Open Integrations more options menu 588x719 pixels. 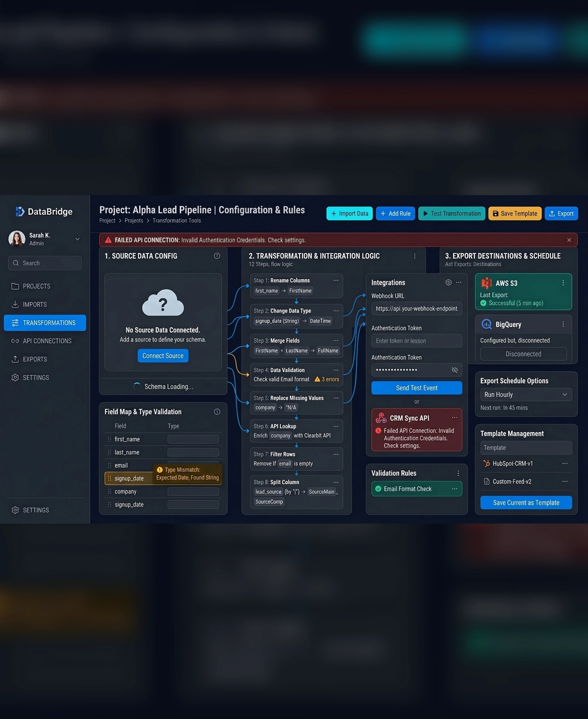pos(459,282)
